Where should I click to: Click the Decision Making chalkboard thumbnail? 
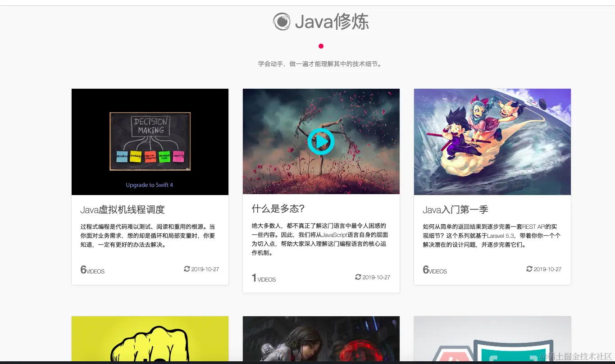(x=150, y=141)
